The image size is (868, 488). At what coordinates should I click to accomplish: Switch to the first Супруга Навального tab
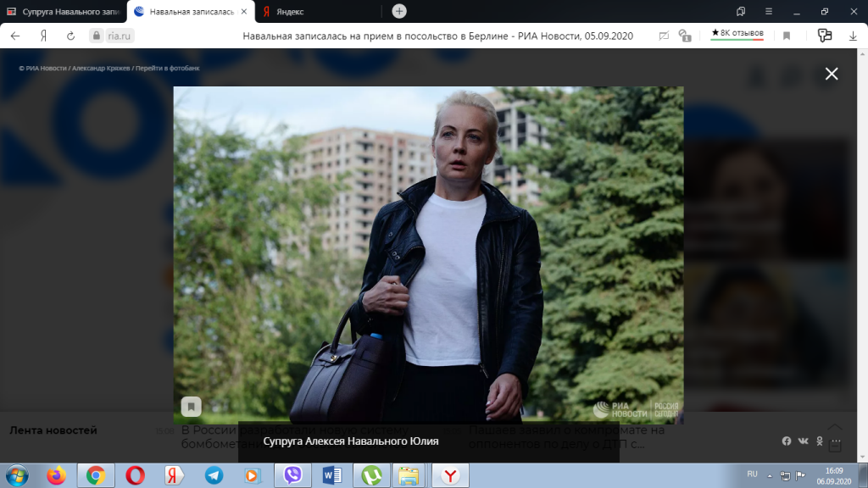click(x=64, y=11)
